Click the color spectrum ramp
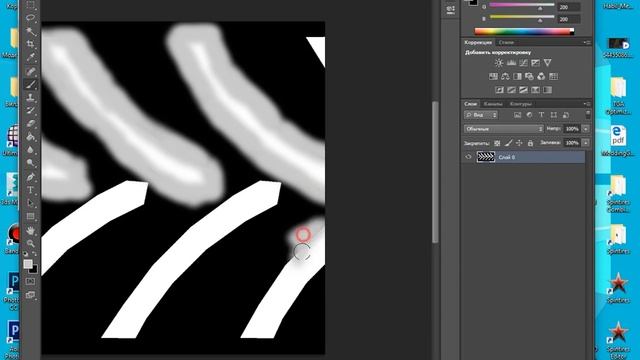 [524, 31]
